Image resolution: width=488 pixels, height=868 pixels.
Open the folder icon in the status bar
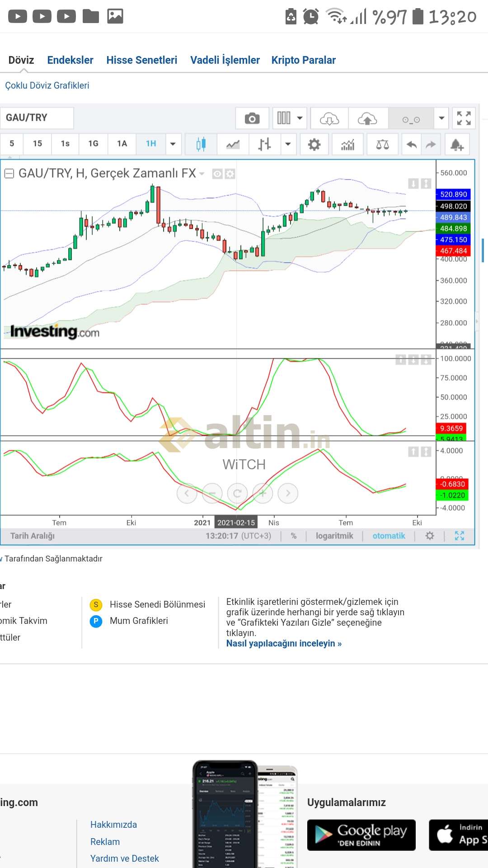coord(91,16)
